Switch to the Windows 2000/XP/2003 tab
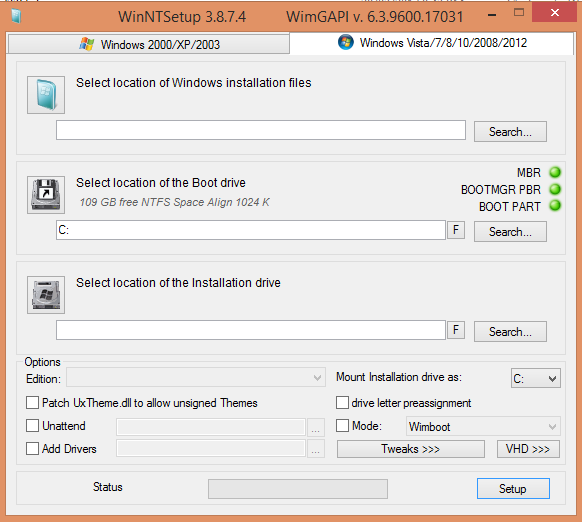The image size is (582, 522). pyautogui.click(x=148, y=44)
